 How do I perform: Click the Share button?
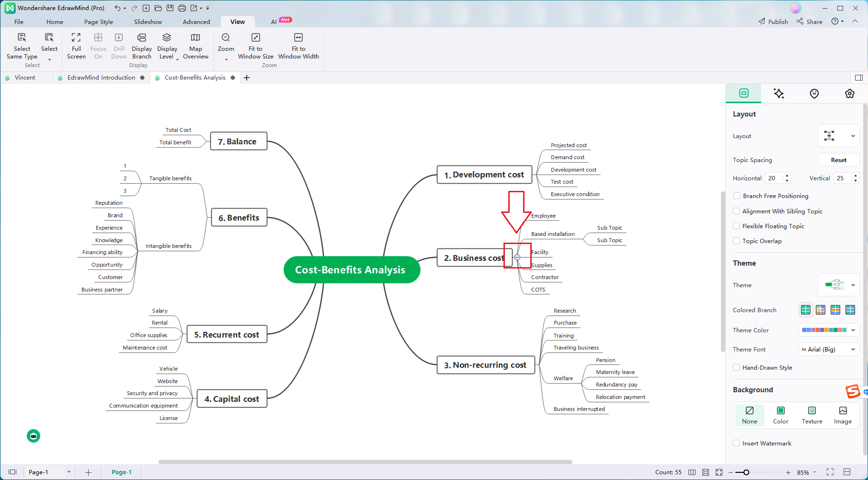[810, 22]
